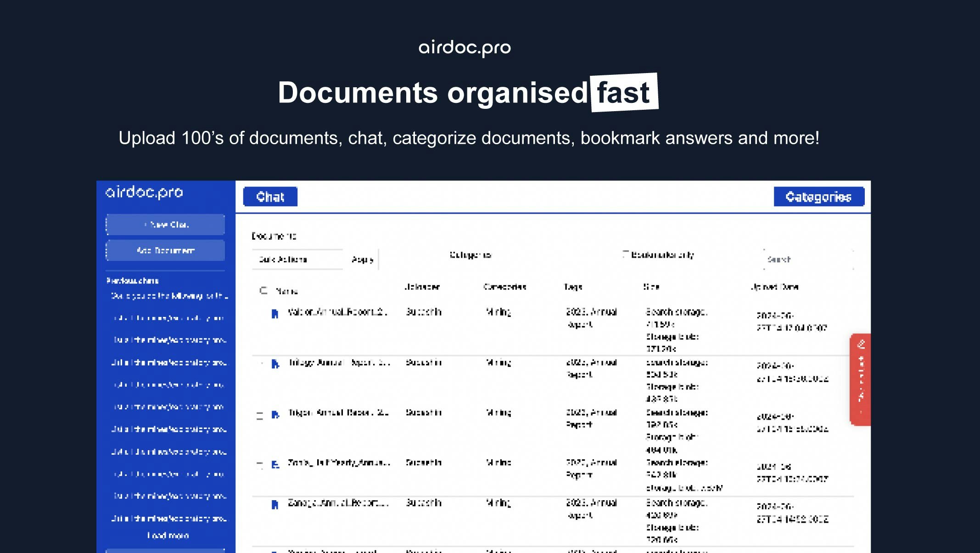The image size is (980, 553).
Task: Open the Categories filter dropdown
Action: [470, 255]
